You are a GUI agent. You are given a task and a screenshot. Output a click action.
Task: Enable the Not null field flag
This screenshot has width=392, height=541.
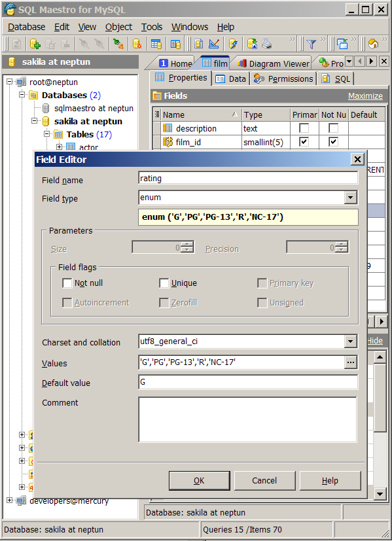coord(67,283)
